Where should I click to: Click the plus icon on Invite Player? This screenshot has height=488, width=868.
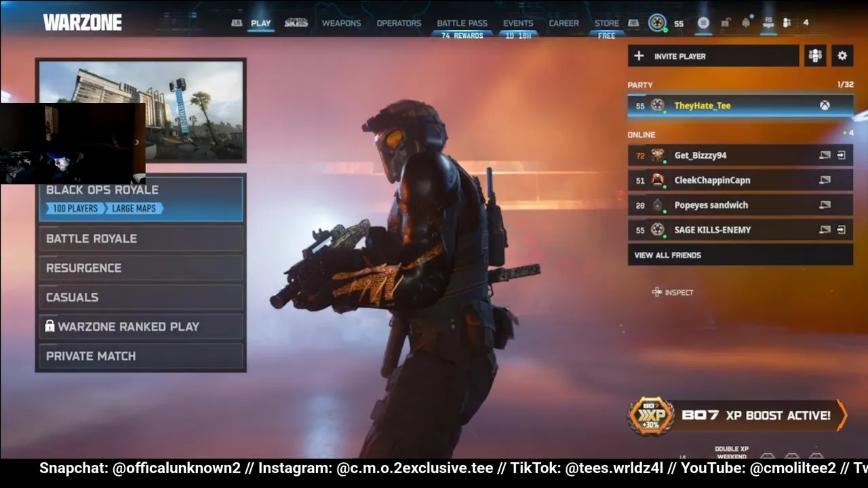pos(639,56)
